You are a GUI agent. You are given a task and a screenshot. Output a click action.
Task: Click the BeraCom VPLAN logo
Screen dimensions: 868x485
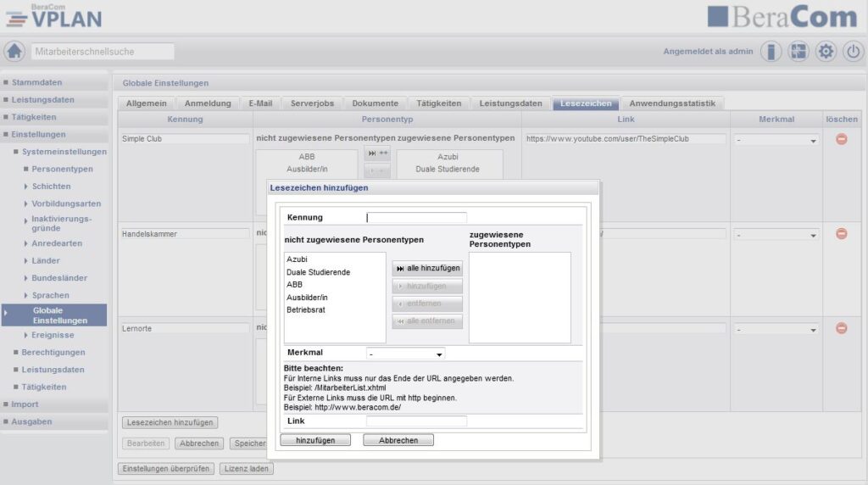pos(54,17)
